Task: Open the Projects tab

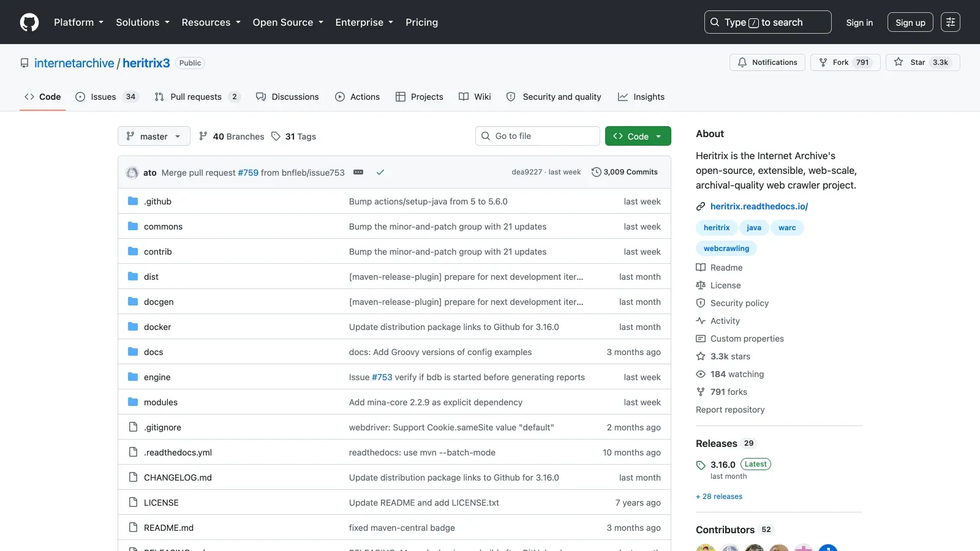Action: coord(420,97)
